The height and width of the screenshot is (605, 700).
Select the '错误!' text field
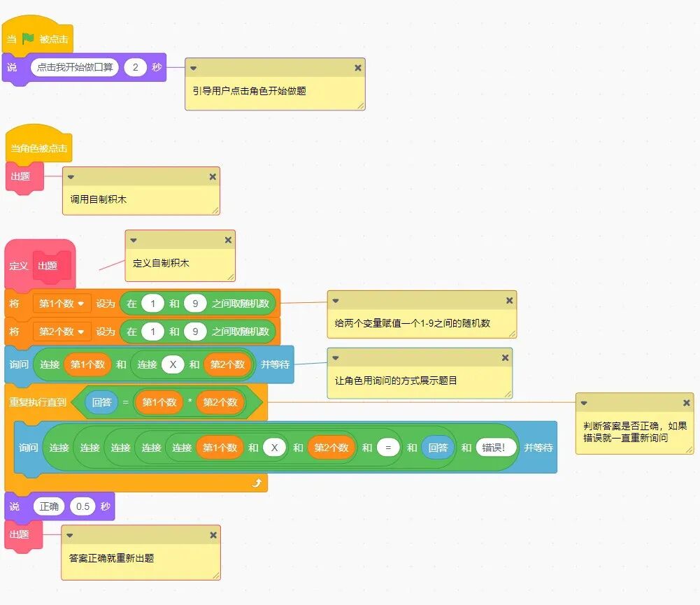pyautogui.click(x=497, y=448)
